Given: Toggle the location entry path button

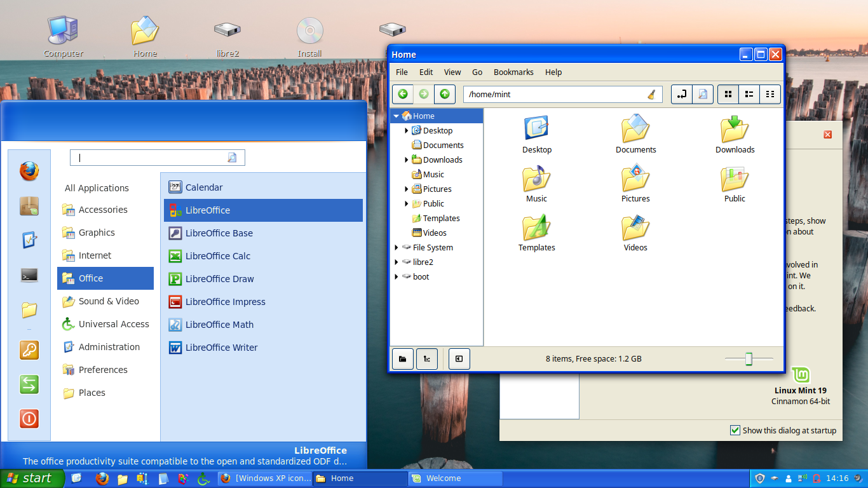Looking at the screenshot, I should pos(682,94).
